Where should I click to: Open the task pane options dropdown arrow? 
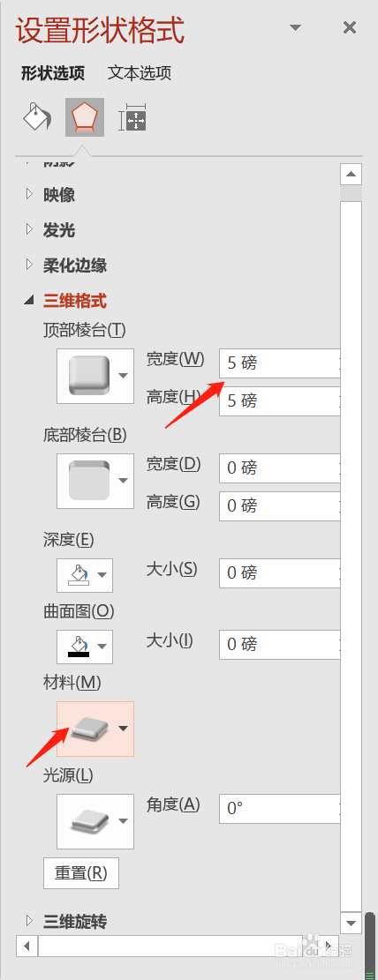[x=296, y=27]
